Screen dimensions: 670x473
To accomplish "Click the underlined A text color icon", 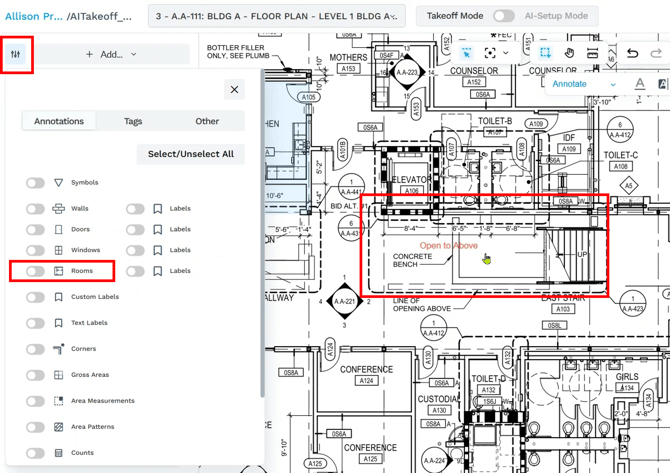I will (x=640, y=84).
